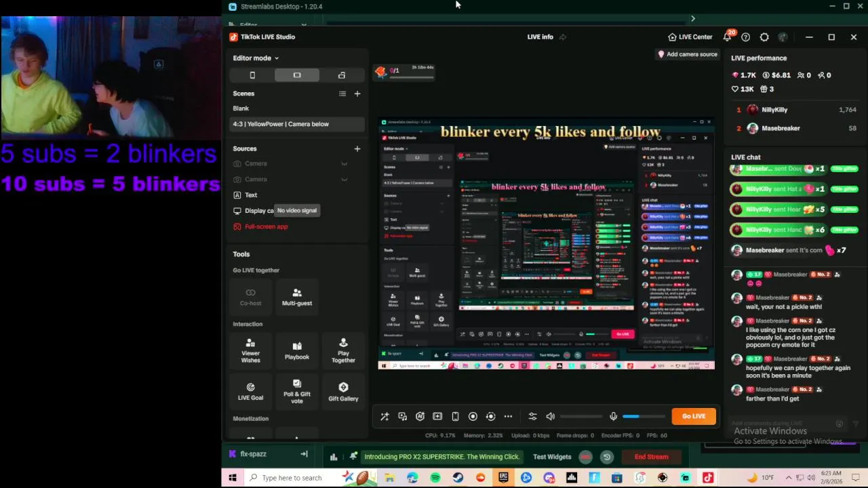Viewport: 868px width, 488px height.
Task: Adjust the speaker volume slider
Action: click(580, 416)
